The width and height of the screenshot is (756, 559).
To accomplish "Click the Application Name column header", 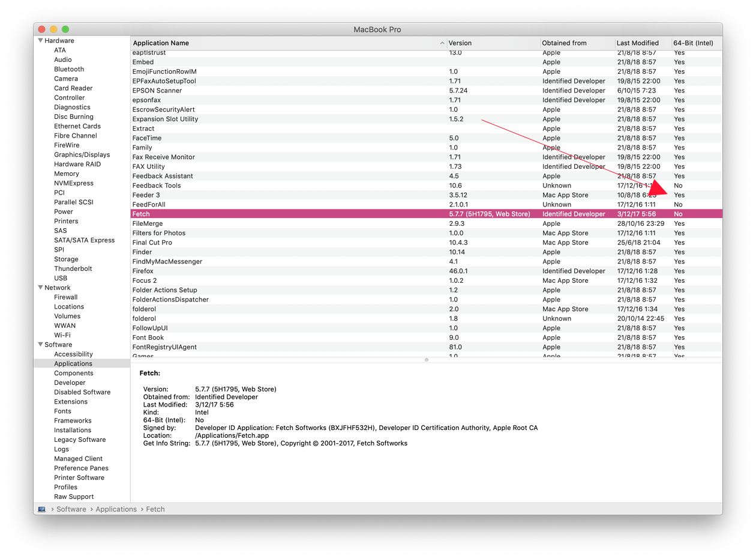I will [288, 43].
